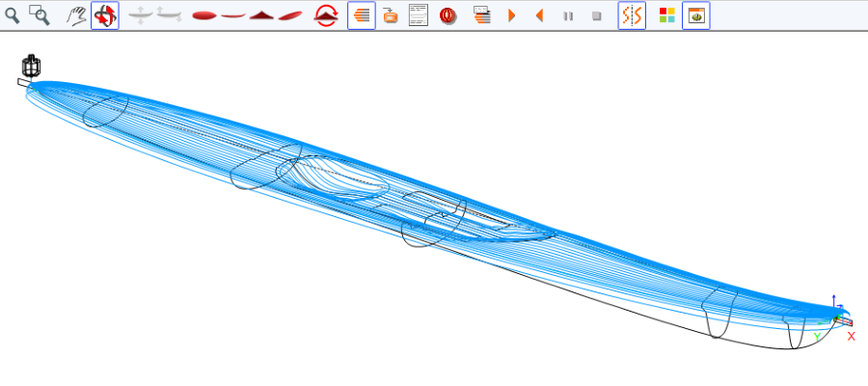The width and height of the screenshot is (868, 386).
Task: Switch to the red oval top view
Action: pos(204,16)
